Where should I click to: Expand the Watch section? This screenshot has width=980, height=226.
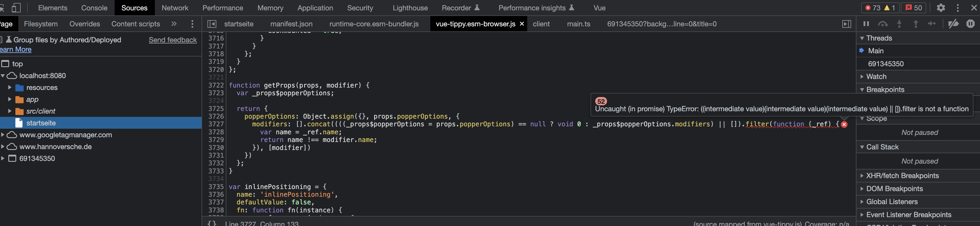click(x=862, y=77)
